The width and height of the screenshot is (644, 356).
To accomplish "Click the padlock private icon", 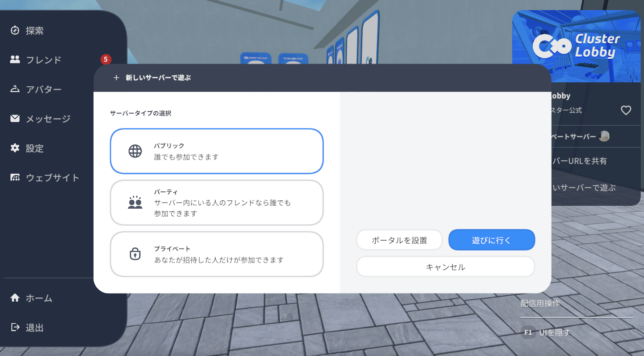I will [135, 254].
